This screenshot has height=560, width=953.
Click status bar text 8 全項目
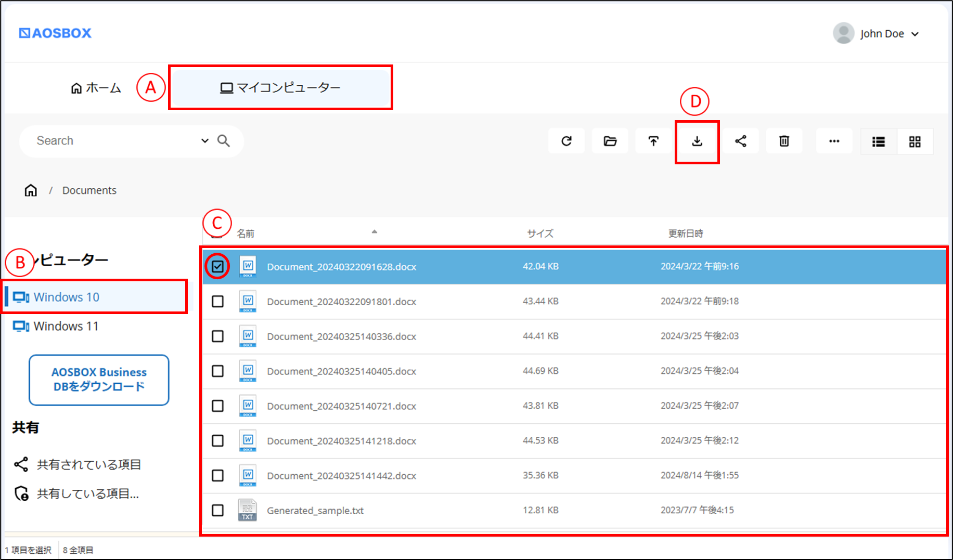pos(78,550)
